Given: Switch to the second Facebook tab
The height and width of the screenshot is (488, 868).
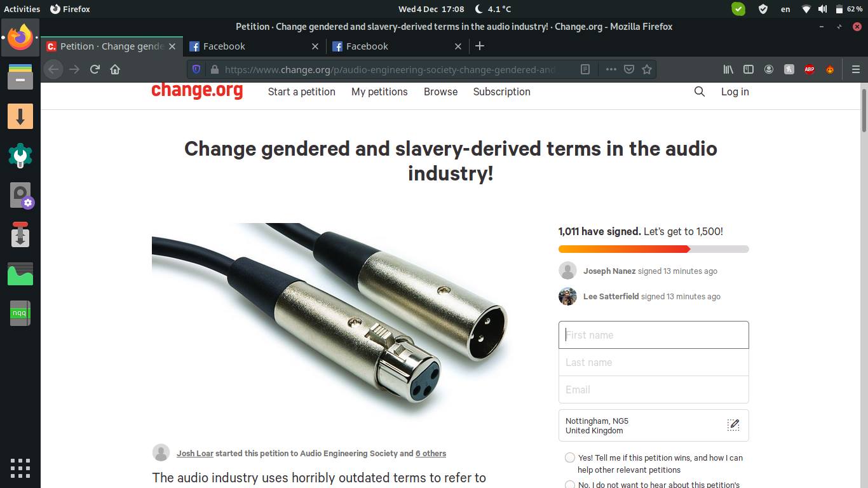Looking at the screenshot, I should click(367, 46).
